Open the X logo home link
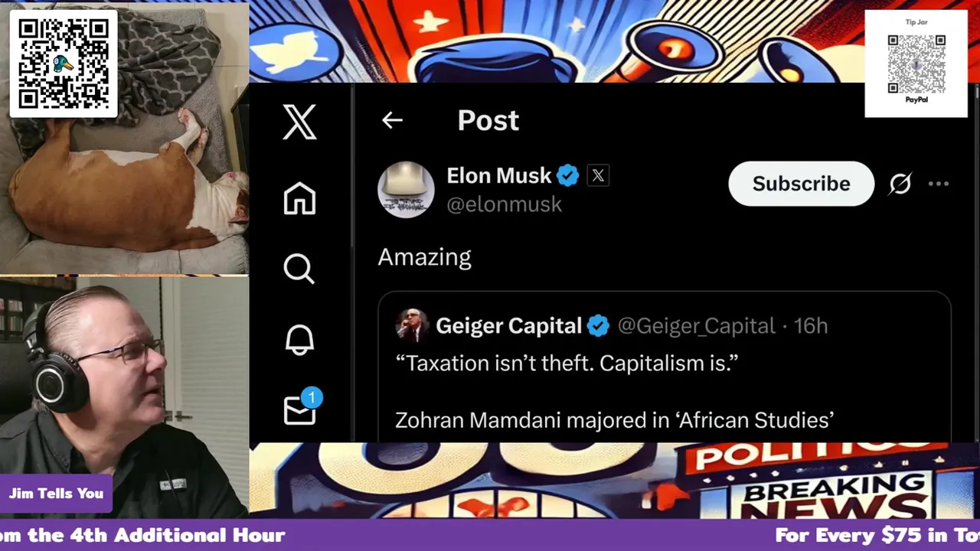 [299, 122]
